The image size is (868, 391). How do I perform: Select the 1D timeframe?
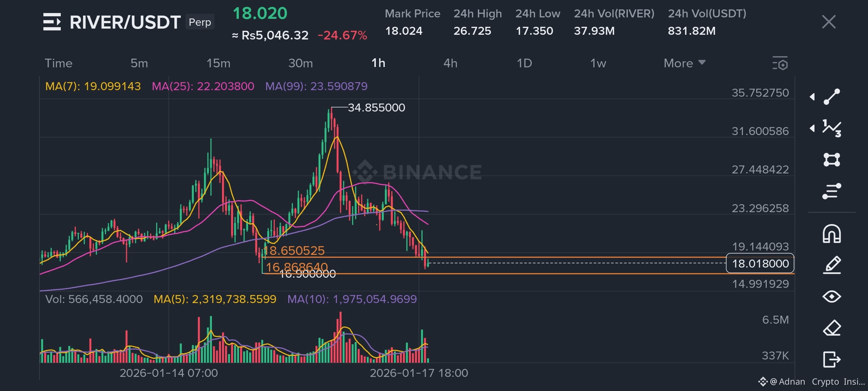click(524, 63)
